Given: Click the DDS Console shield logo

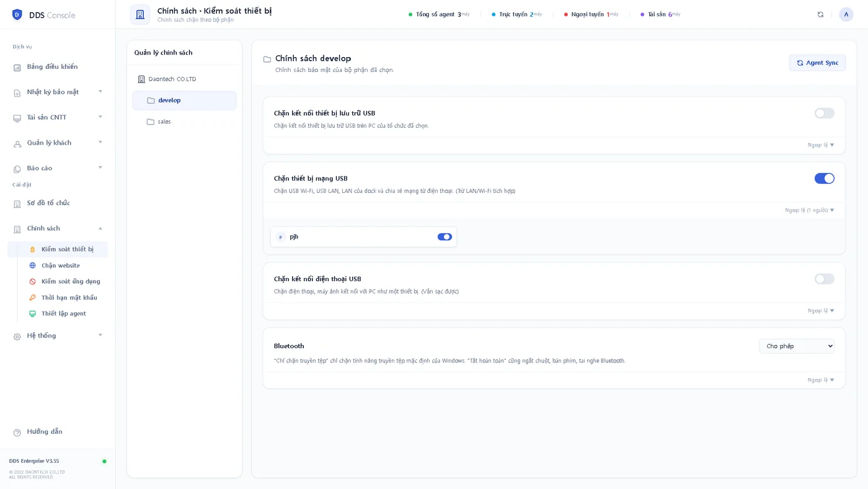Looking at the screenshot, I should tap(17, 14).
